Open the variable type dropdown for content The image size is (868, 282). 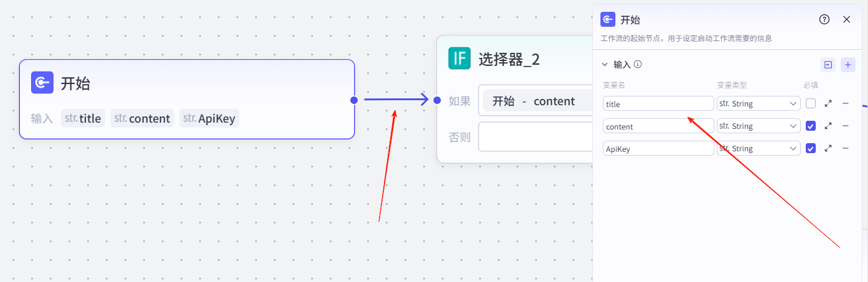[758, 126]
